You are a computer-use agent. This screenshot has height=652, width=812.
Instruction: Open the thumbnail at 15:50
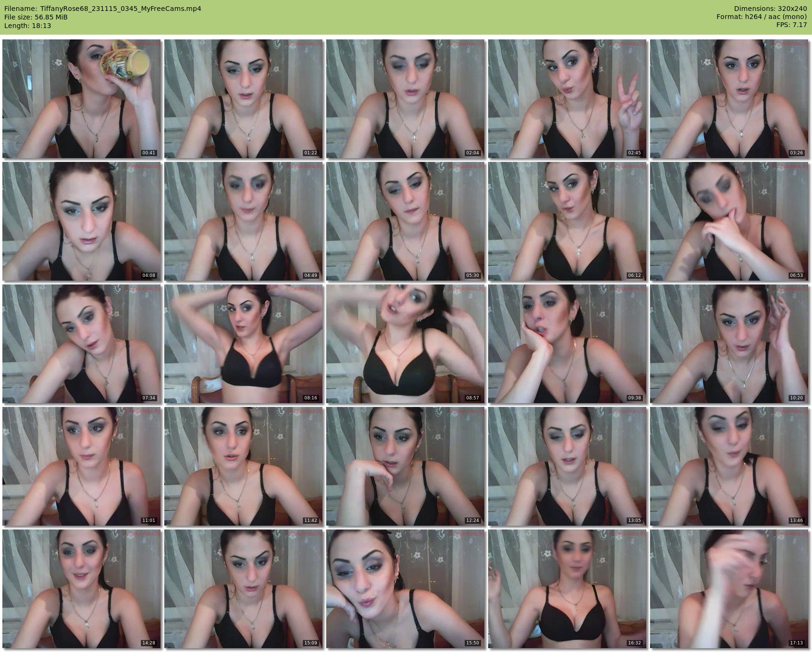pos(406,589)
